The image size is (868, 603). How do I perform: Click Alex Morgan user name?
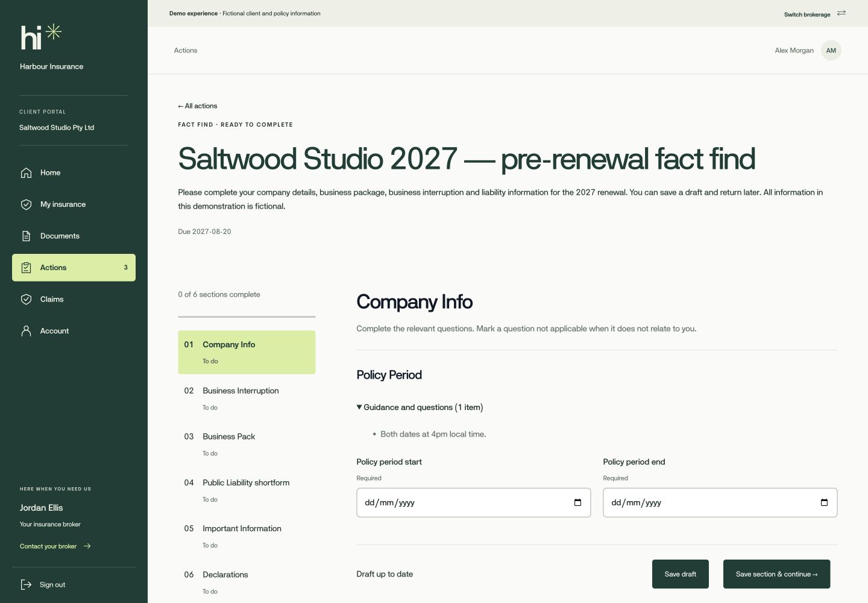(794, 51)
